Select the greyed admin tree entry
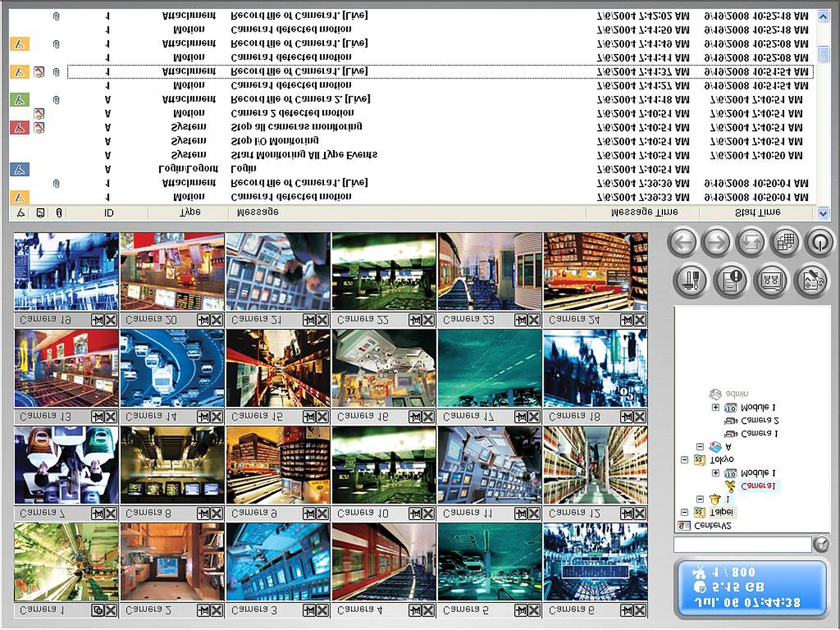This screenshot has width=840, height=630. click(x=737, y=394)
